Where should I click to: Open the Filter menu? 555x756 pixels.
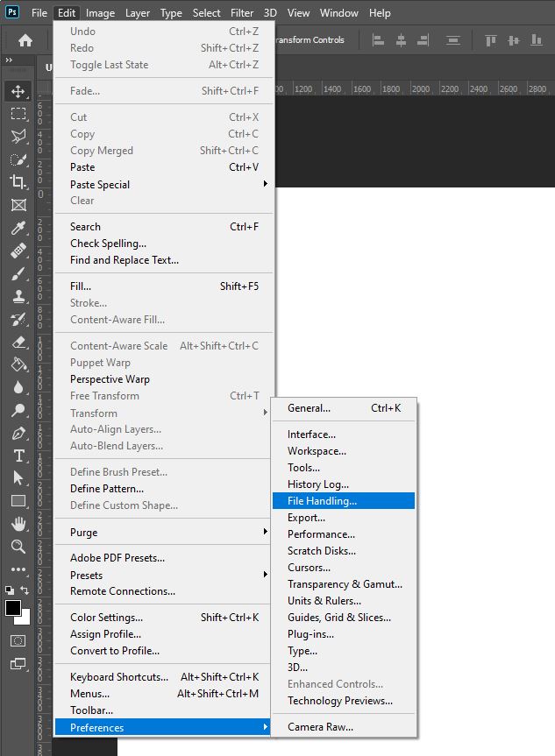[x=241, y=13]
